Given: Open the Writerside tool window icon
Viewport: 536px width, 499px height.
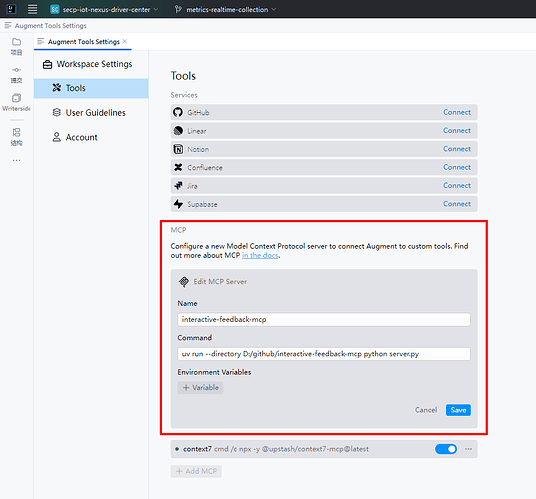Looking at the screenshot, I should click(16, 98).
